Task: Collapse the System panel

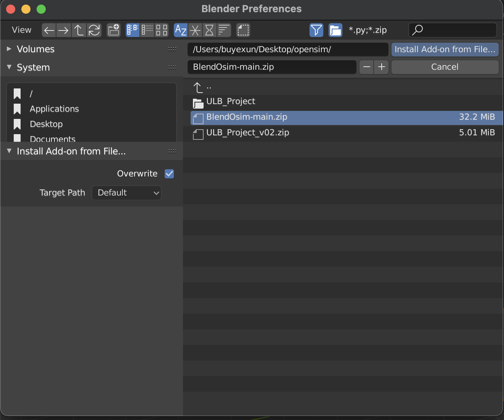Action: [x=9, y=67]
